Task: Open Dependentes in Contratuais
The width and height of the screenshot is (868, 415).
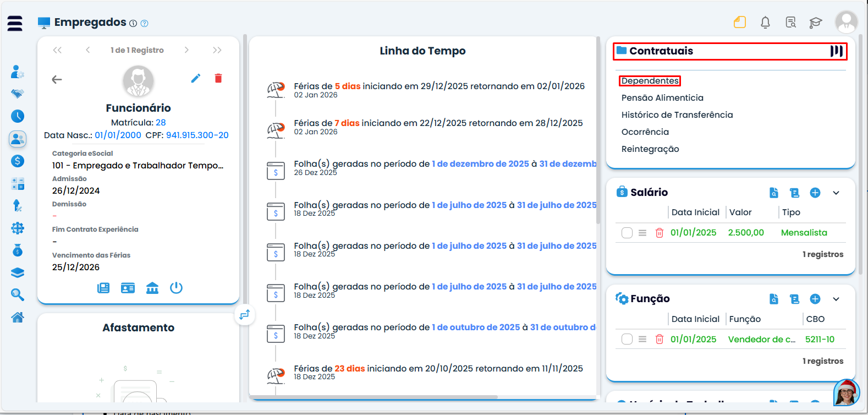Action: tap(650, 81)
